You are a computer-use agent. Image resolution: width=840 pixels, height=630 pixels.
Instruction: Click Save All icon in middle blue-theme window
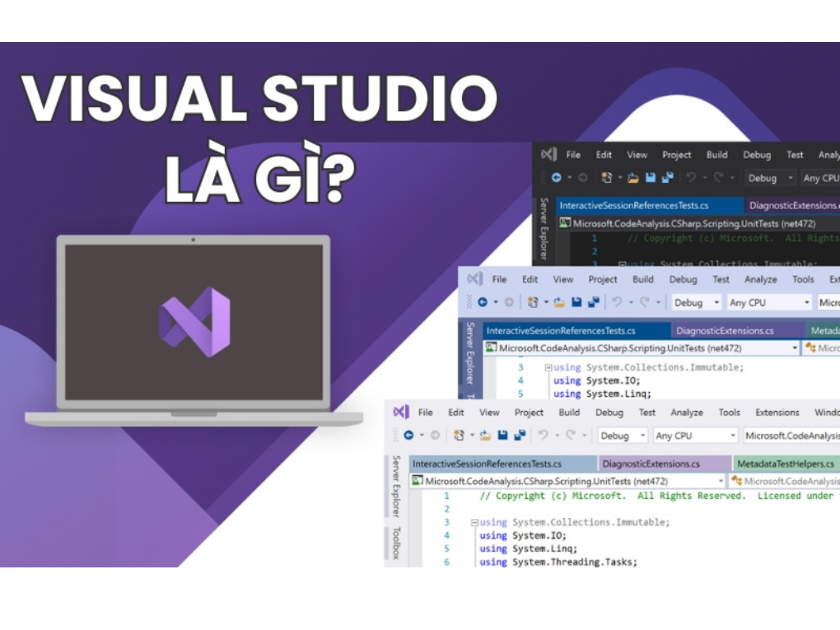(x=594, y=302)
